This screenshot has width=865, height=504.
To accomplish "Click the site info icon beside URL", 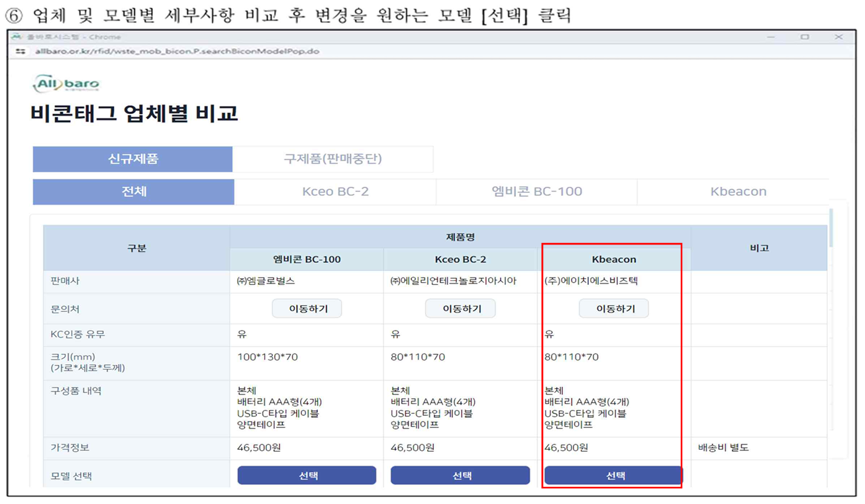I will [21, 51].
